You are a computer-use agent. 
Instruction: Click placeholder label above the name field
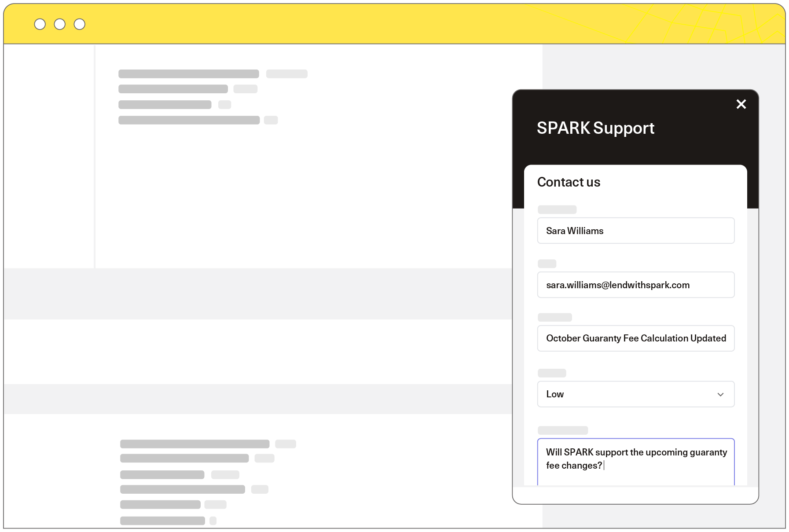tap(557, 209)
